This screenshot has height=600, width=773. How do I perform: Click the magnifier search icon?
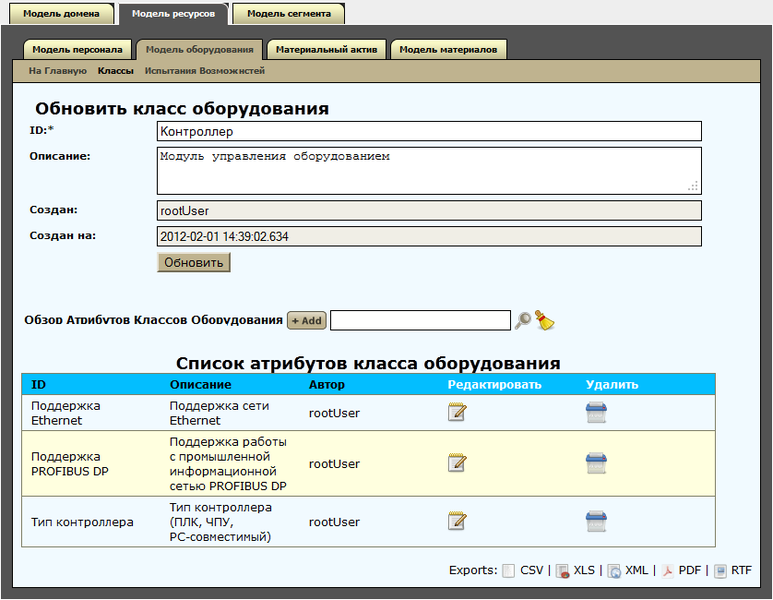click(523, 320)
